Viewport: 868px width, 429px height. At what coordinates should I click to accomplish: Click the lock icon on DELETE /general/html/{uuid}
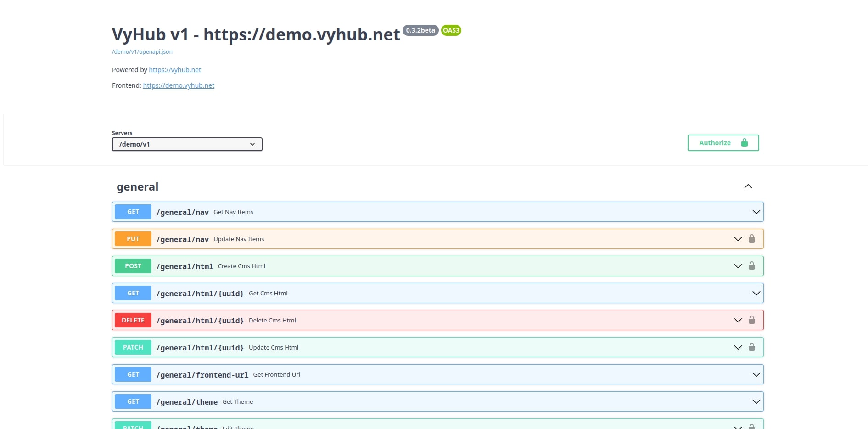click(752, 320)
